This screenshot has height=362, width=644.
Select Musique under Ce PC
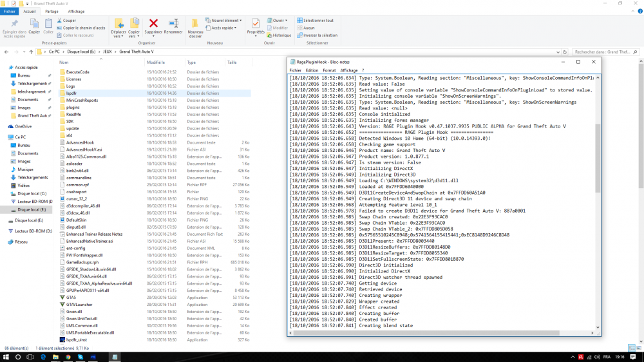(25, 169)
